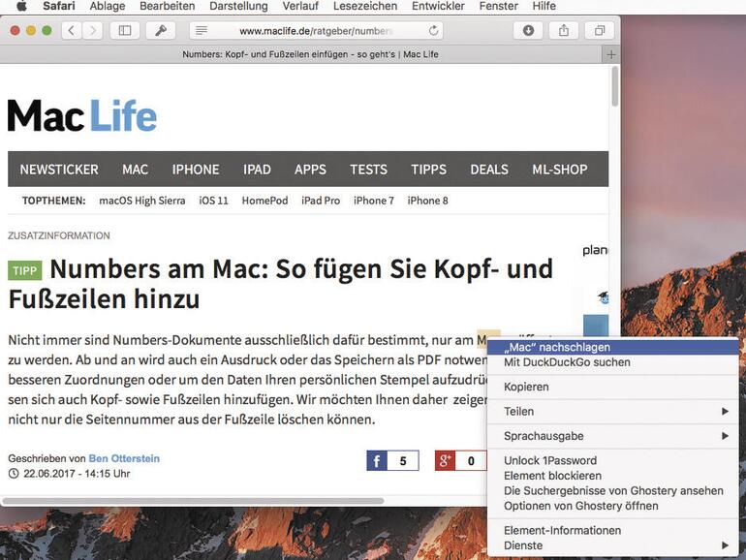
Task: Open the Apple menu
Action: point(21,6)
